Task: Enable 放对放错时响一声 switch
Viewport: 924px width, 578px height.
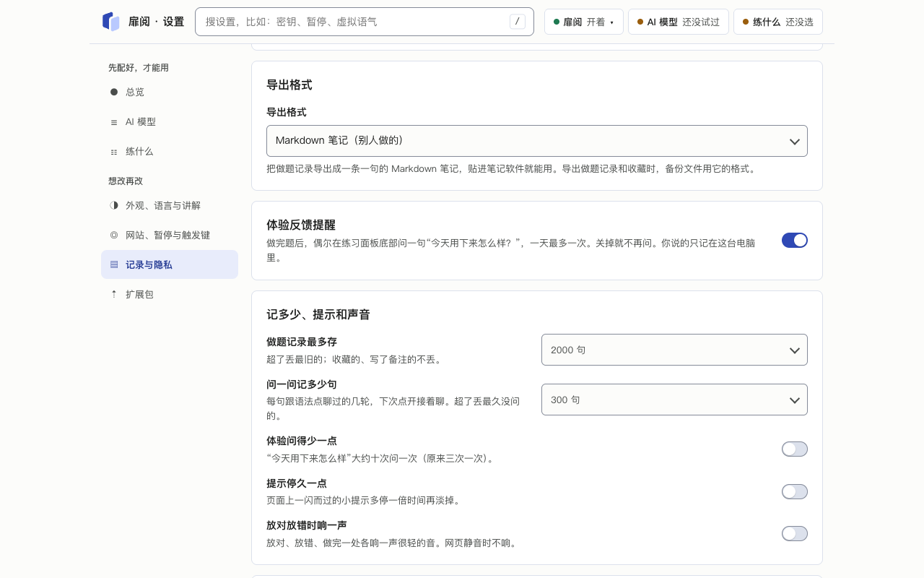Action: [795, 534]
